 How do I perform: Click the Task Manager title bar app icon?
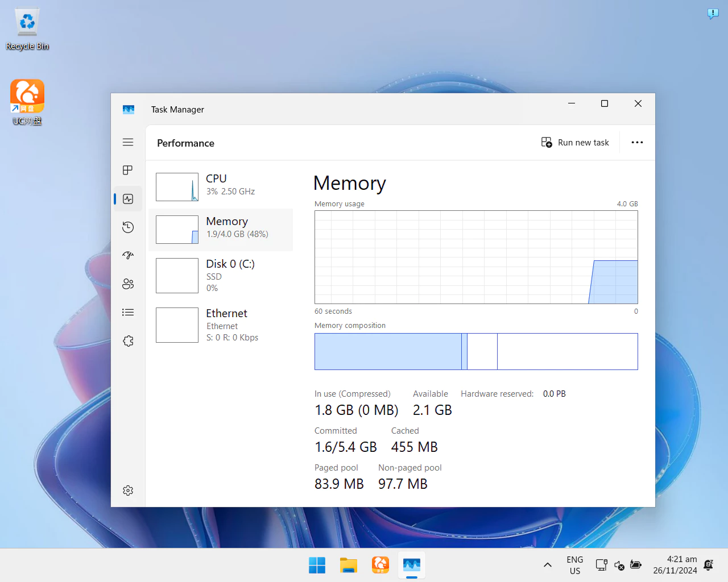coord(129,109)
